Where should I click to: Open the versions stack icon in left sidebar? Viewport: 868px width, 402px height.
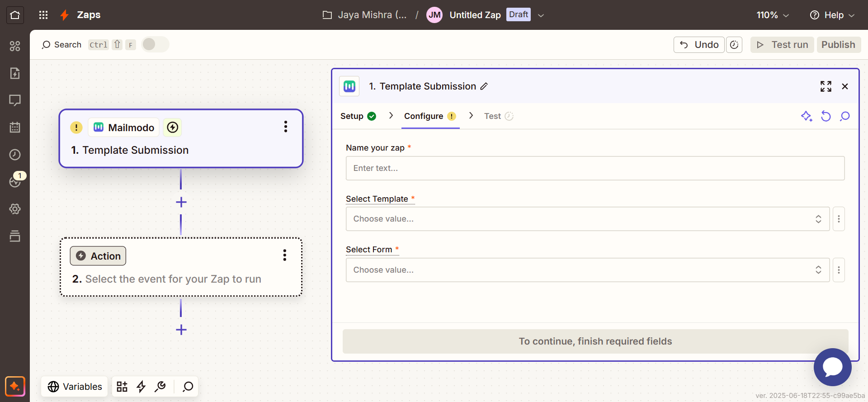(x=15, y=236)
